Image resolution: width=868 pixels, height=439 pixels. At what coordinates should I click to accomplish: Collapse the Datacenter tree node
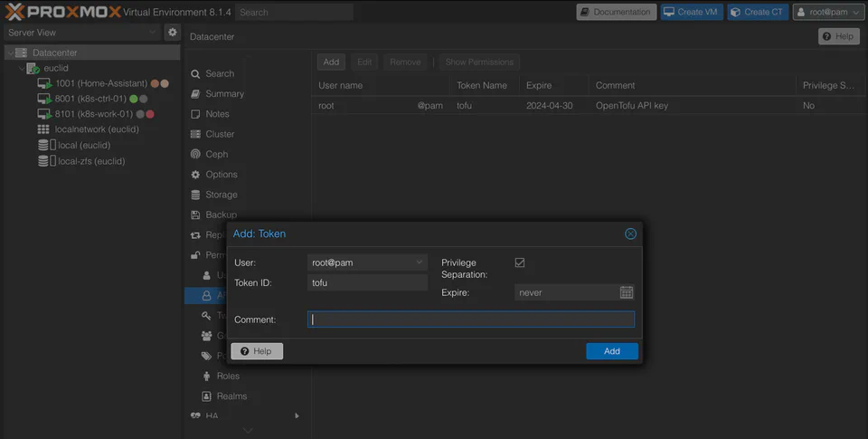[x=10, y=52]
